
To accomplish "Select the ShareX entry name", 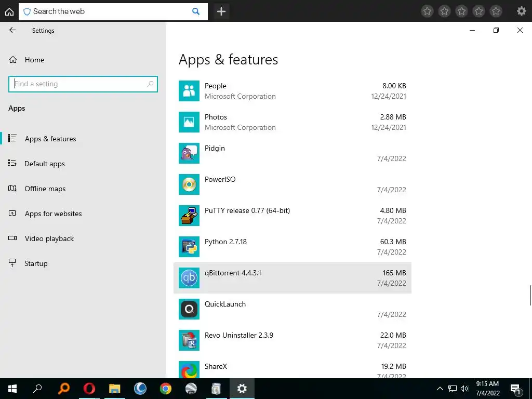I will click(216, 367).
